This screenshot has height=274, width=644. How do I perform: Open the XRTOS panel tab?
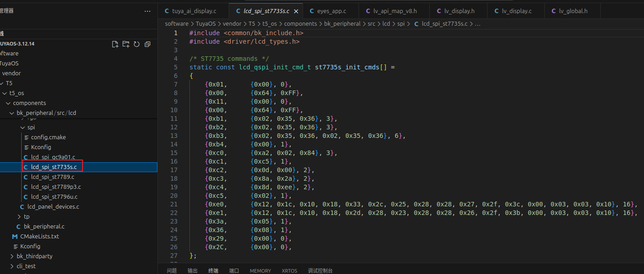290,271
